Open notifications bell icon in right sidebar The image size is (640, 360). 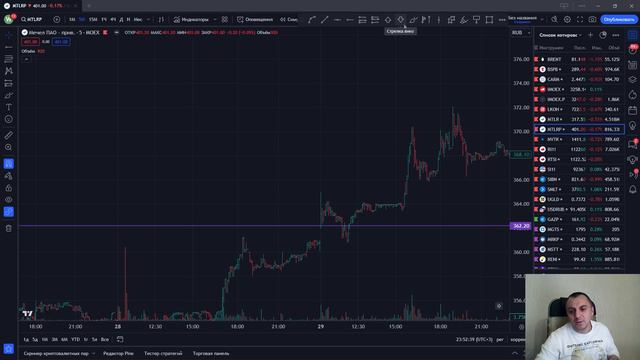632,189
